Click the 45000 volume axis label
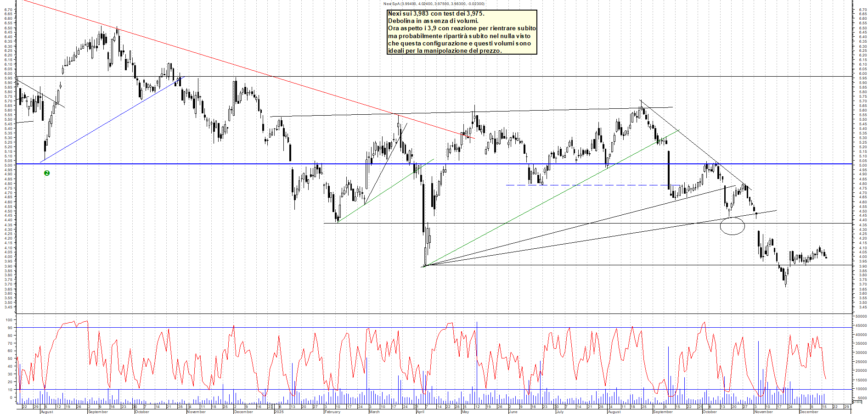The width and height of the screenshot is (868, 414). (860, 325)
